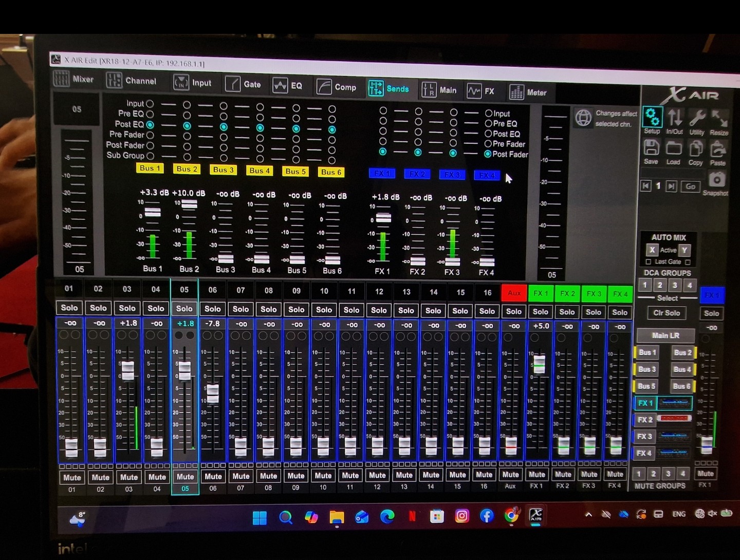The image size is (740, 560).
Task: Select FX 4 Pre EQ tap option
Action: click(488, 123)
